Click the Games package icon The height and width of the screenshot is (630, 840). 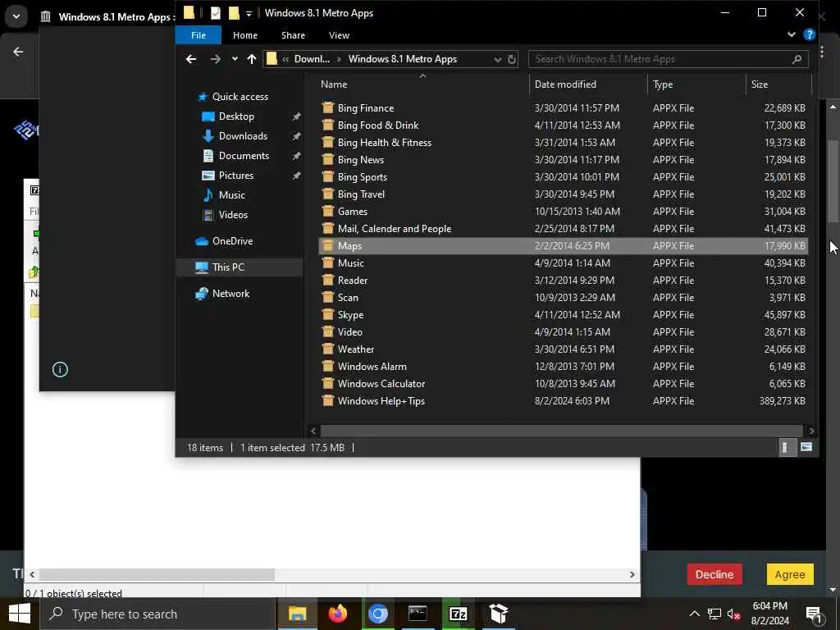click(x=328, y=211)
